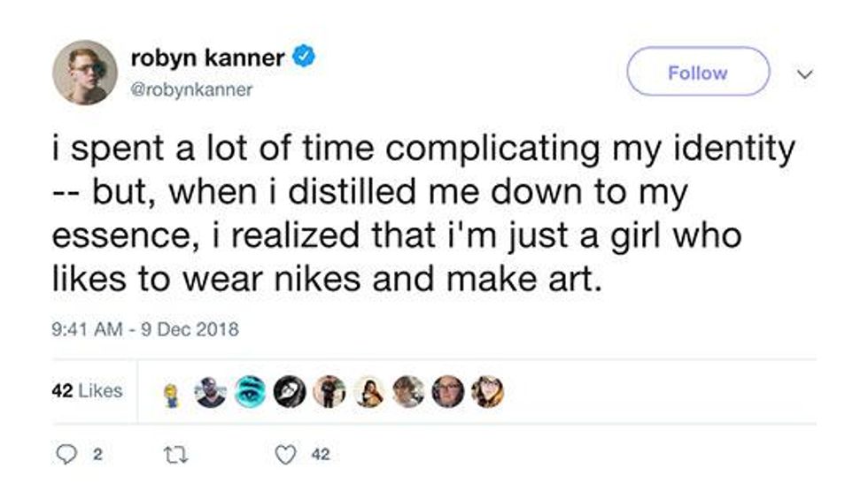The width and height of the screenshot is (868, 500).
Task: Open the robyn kanner name link
Action: (x=207, y=58)
